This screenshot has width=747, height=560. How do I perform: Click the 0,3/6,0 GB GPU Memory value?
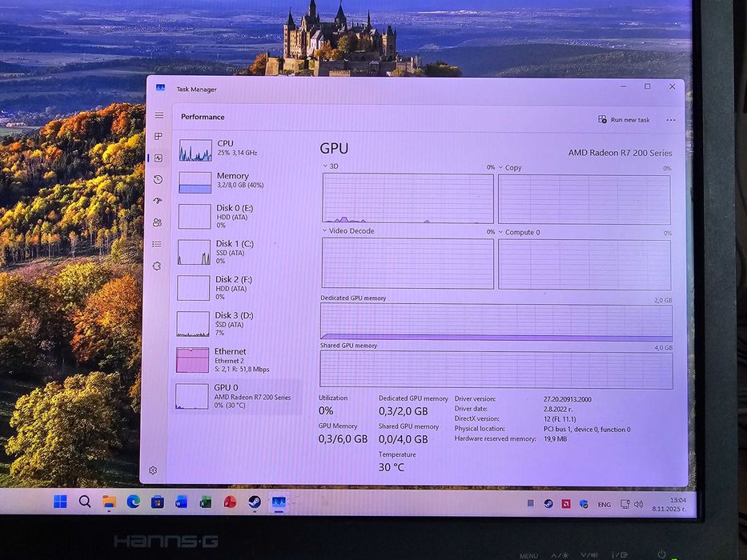coord(343,439)
